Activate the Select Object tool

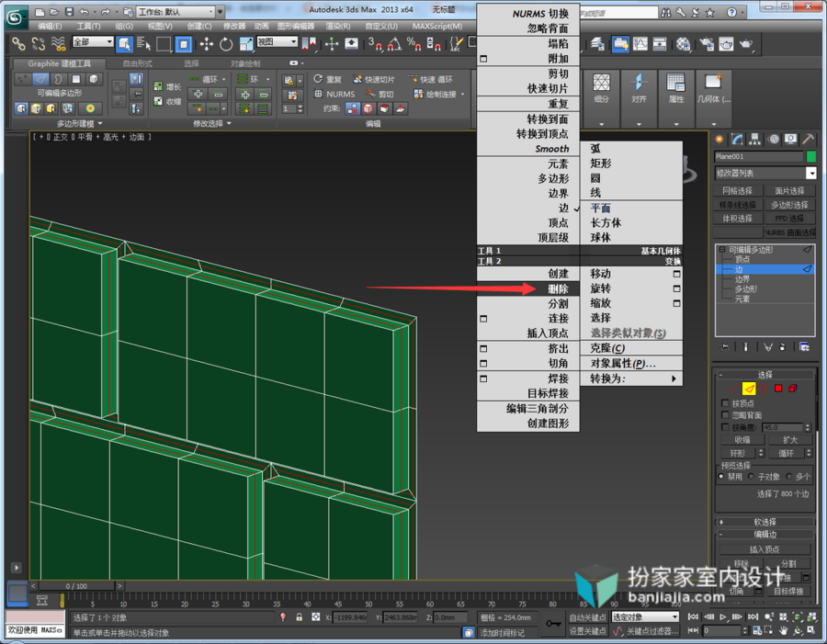[125, 44]
